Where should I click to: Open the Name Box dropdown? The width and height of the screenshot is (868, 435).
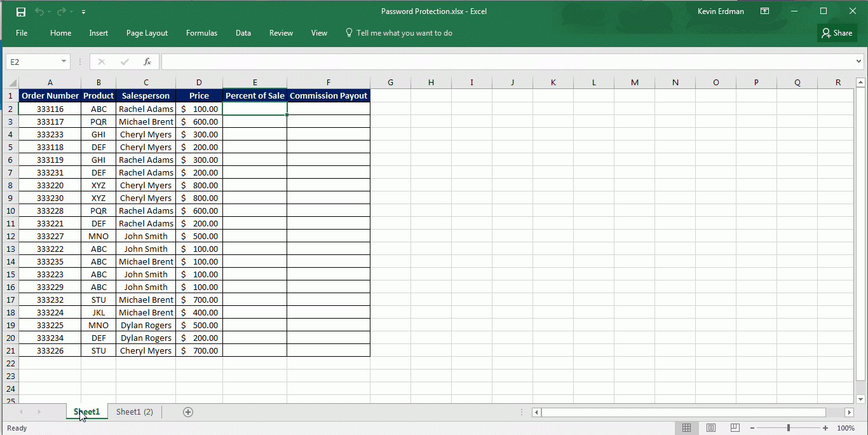point(64,62)
